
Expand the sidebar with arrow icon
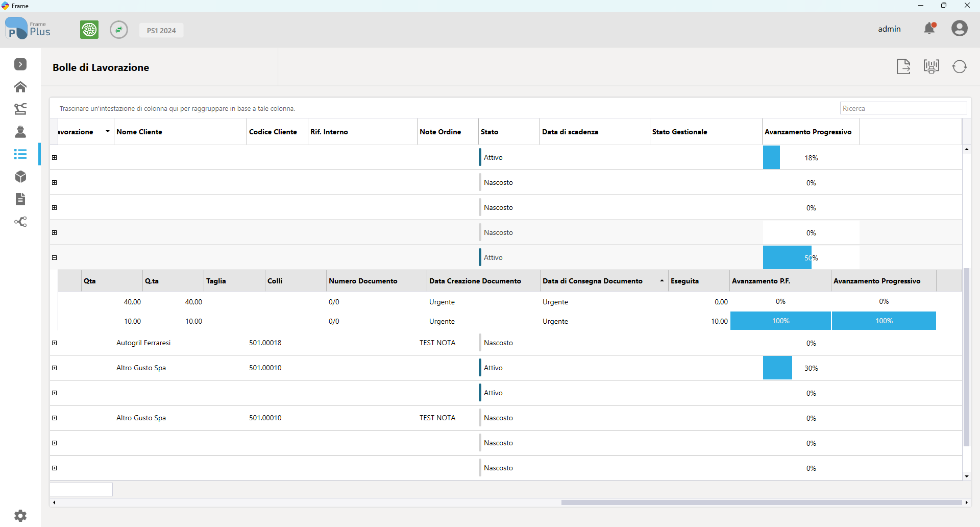[x=20, y=64]
